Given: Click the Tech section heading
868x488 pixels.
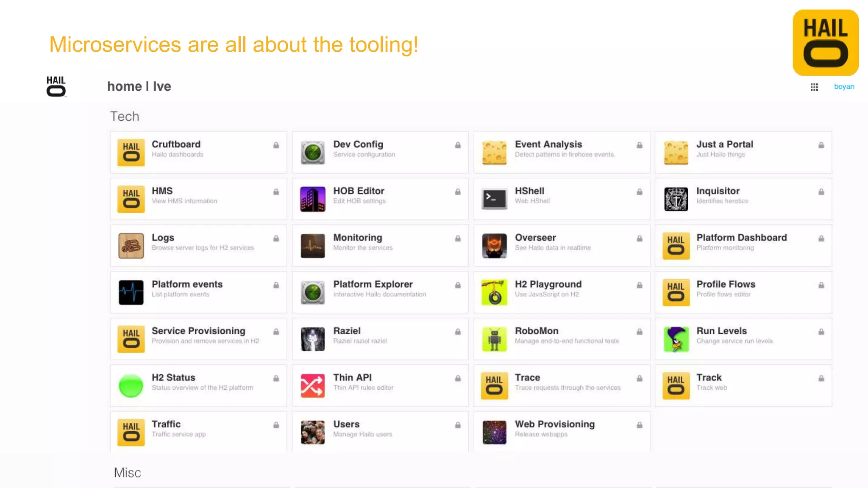Looking at the screenshot, I should pyautogui.click(x=125, y=116).
